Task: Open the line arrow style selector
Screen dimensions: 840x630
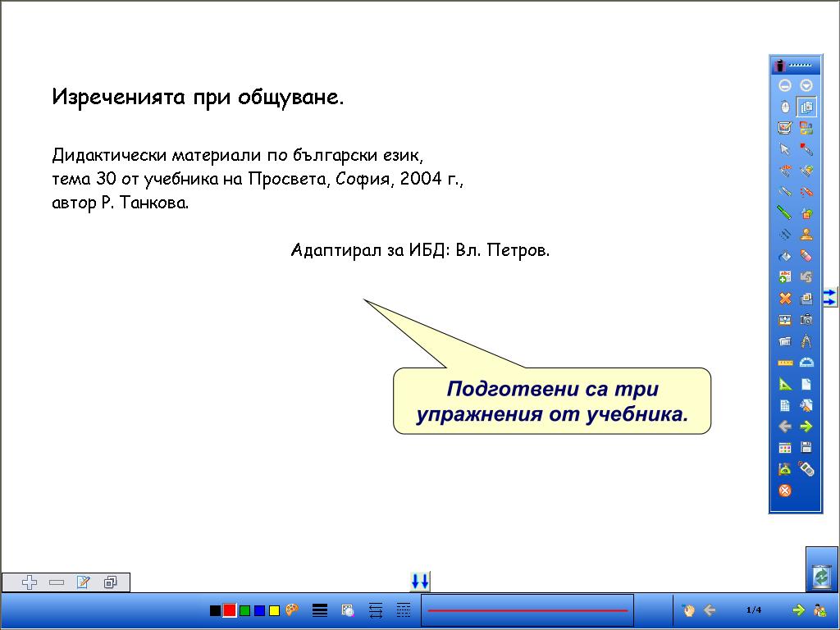Action: pyautogui.click(x=376, y=610)
